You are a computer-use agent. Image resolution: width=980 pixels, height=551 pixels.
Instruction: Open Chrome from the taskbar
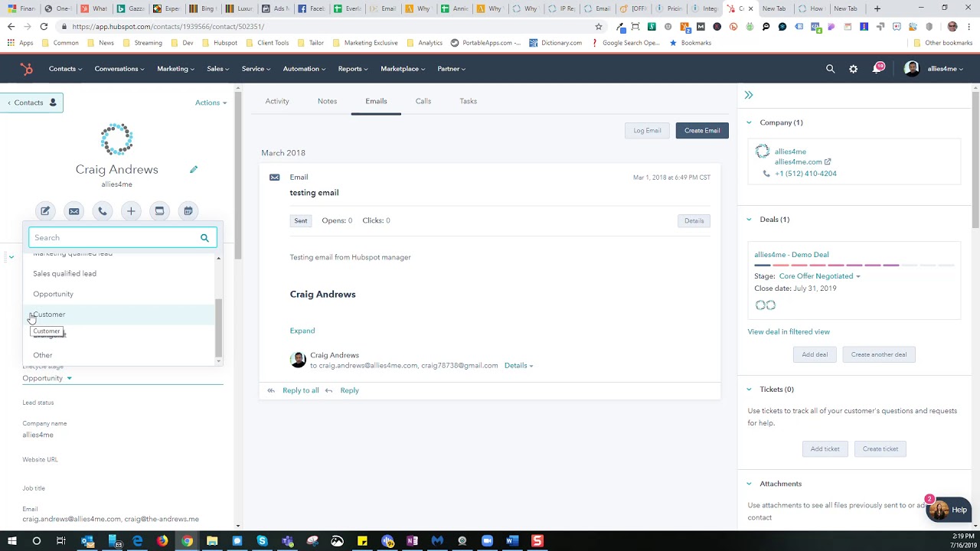tap(187, 541)
